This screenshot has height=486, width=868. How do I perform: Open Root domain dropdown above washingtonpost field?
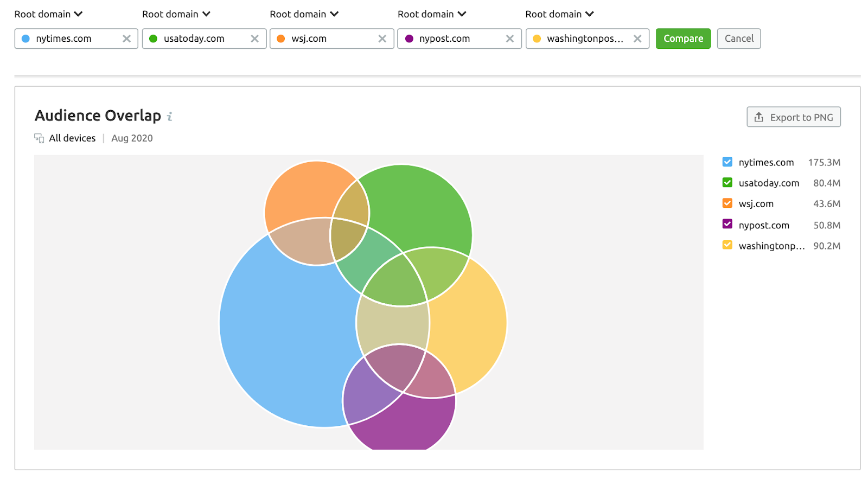[x=559, y=14]
